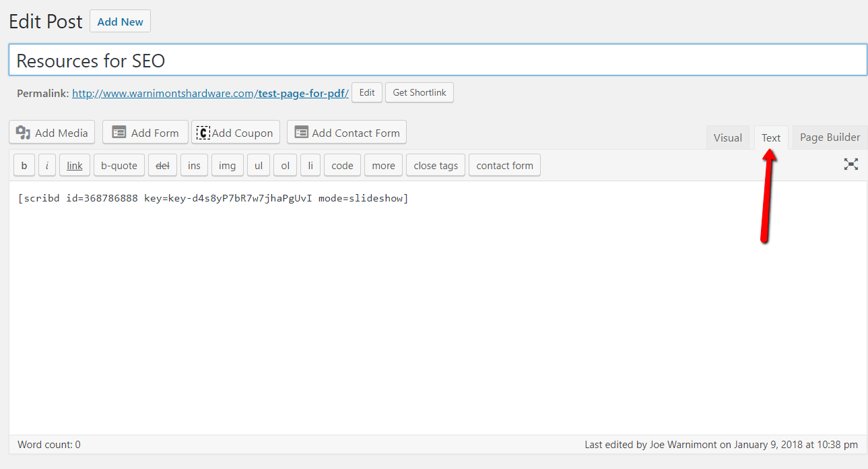The width and height of the screenshot is (868, 469).
Task: Insert code tag with code button
Action: coord(343,165)
